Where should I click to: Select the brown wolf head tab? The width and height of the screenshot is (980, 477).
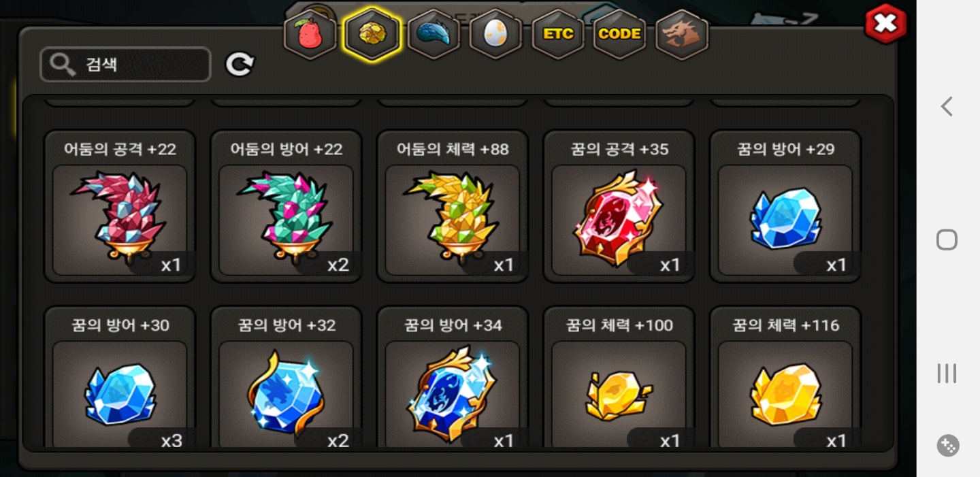pyautogui.click(x=682, y=33)
